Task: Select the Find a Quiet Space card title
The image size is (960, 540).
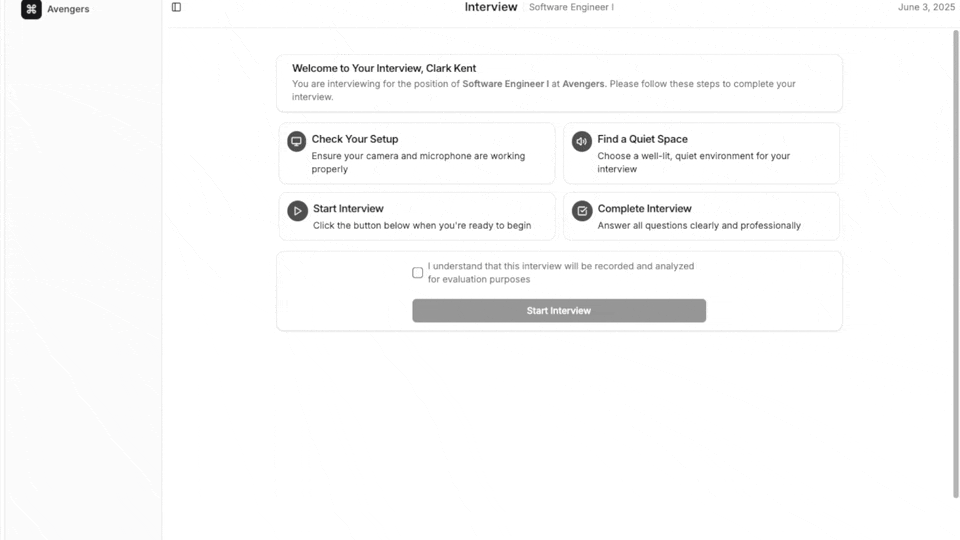Action: [x=642, y=139]
